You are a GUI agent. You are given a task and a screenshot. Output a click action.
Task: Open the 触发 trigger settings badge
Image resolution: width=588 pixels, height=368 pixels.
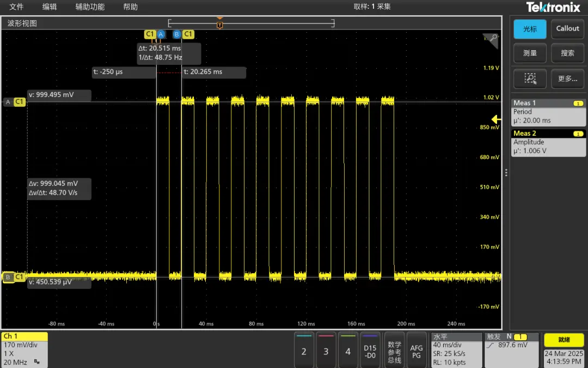pyautogui.click(x=512, y=349)
